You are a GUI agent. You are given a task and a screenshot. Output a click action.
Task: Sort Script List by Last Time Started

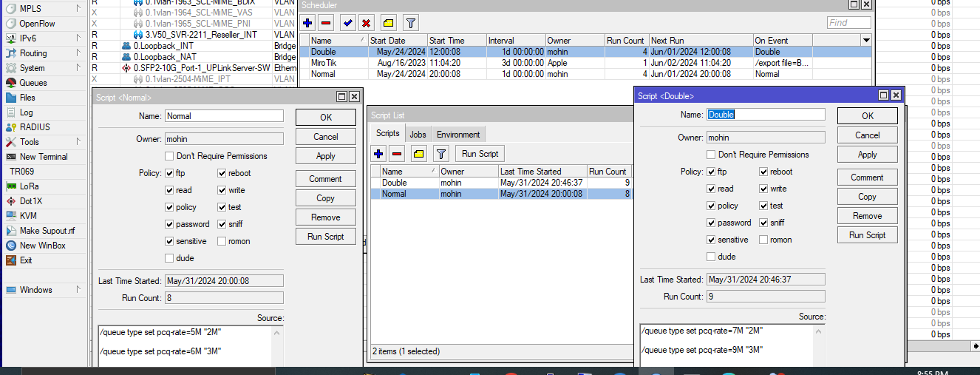point(542,172)
